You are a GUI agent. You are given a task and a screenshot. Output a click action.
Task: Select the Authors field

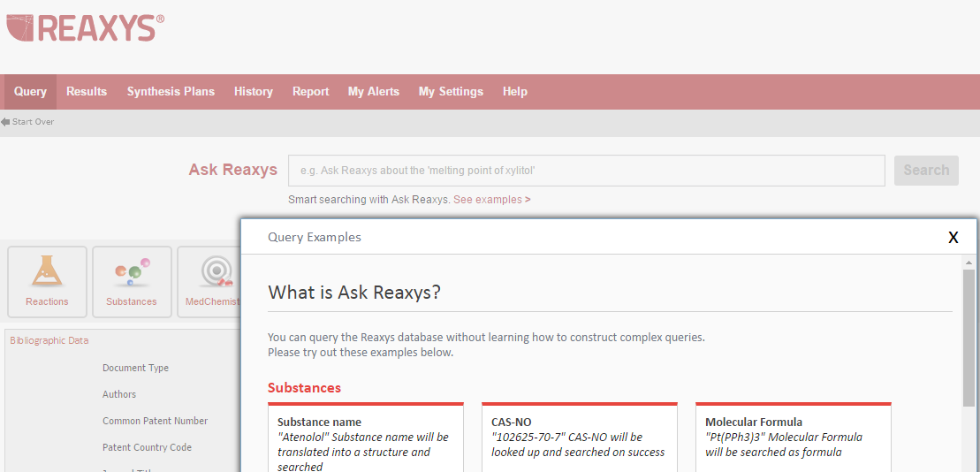[x=119, y=394]
